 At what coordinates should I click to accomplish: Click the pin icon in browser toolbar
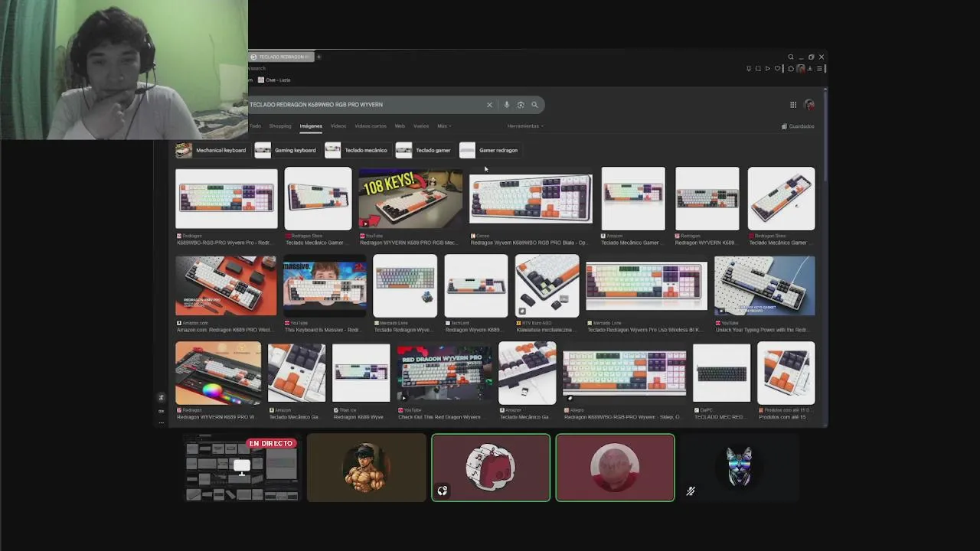[x=749, y=69]
